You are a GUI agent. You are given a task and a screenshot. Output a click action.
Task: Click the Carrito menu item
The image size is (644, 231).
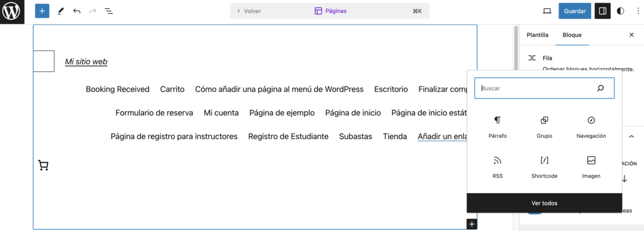click(x=172, y=89)
